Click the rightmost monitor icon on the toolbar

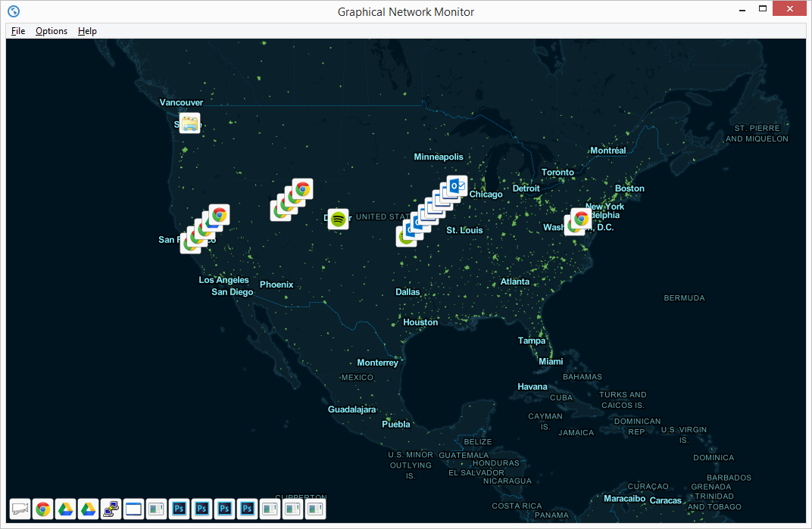click(315, 509)
